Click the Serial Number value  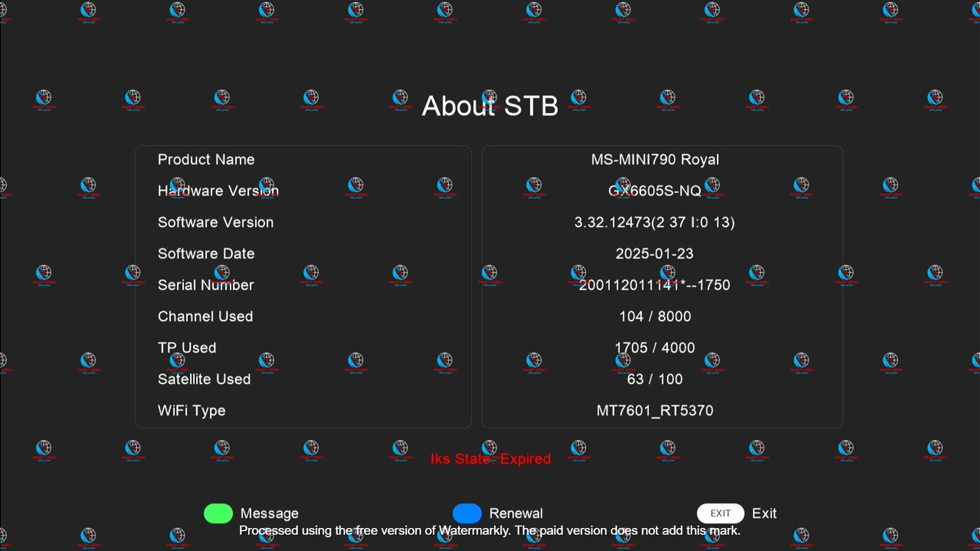(x=655, y=285)
